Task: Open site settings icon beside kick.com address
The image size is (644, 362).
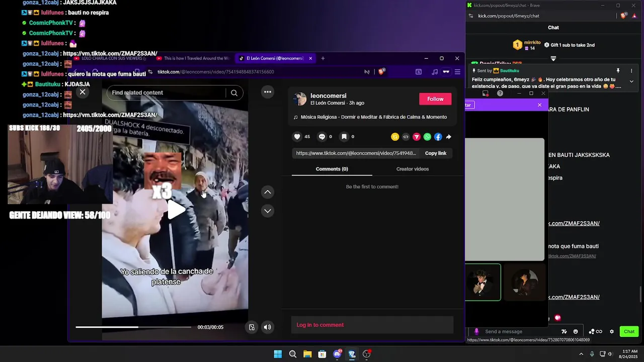Action: coord(471,16)
